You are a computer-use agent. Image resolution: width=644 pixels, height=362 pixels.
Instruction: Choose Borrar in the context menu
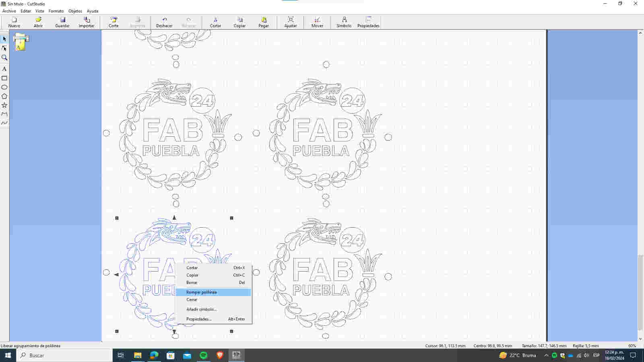tap(214, 282)
